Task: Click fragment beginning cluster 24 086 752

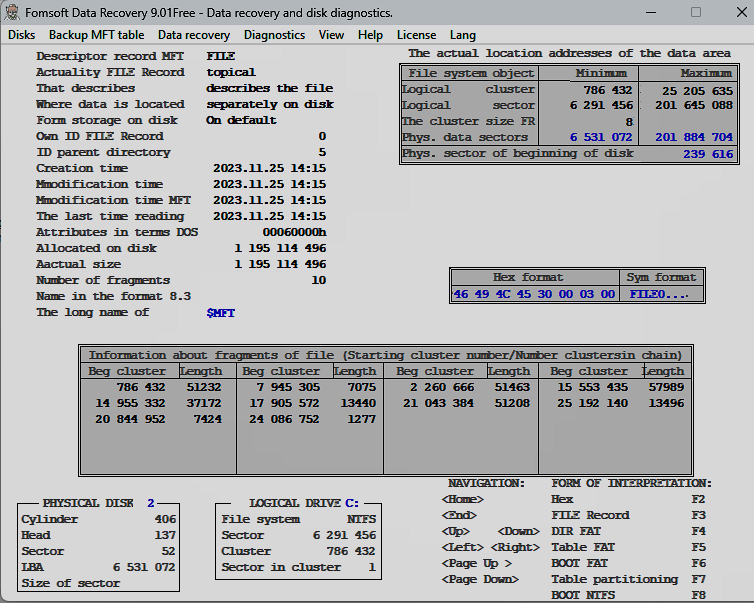Action: pyautogui.click(x=284, y=419)
